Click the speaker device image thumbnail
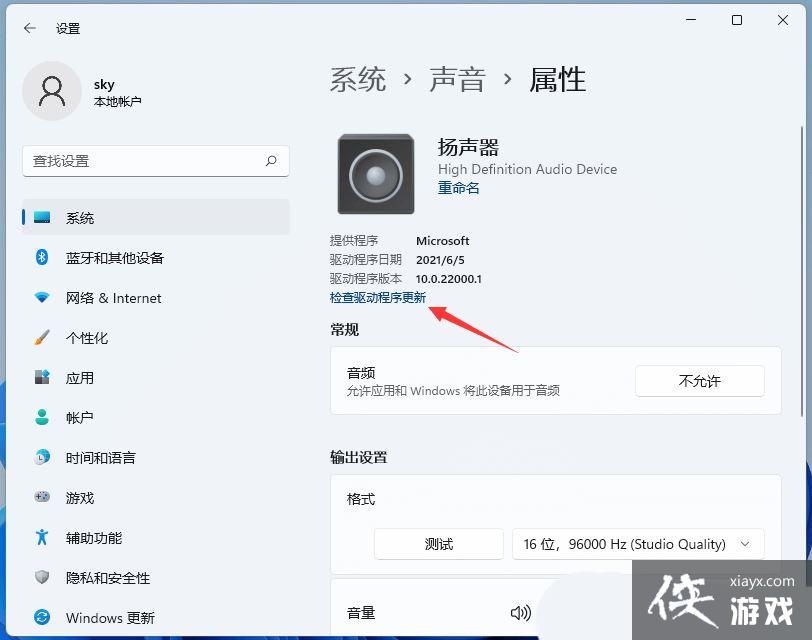Viewport: 812px width, 640px height. point(375,173)
